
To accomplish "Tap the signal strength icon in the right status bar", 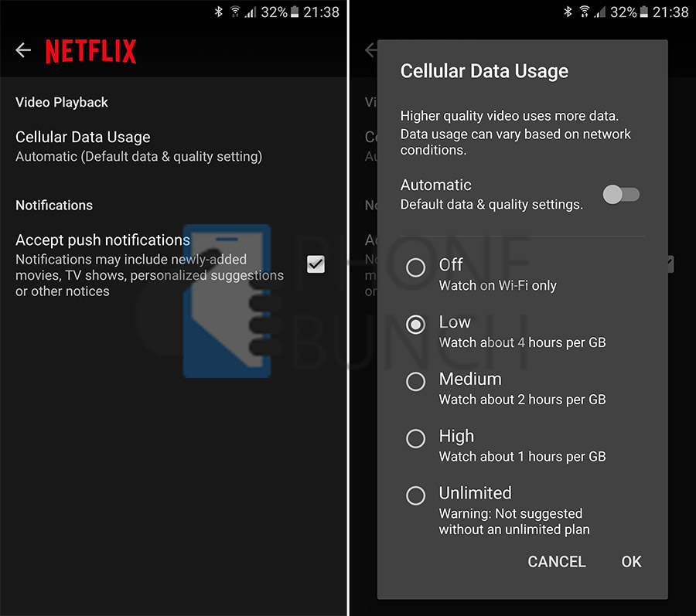I will [x=599, y=12].
